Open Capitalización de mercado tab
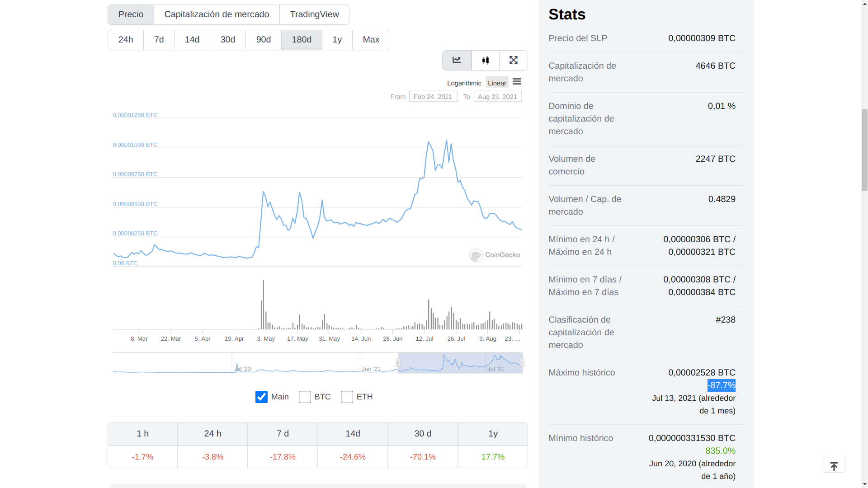This screenshot has width=868, height=488. point(217,14)
